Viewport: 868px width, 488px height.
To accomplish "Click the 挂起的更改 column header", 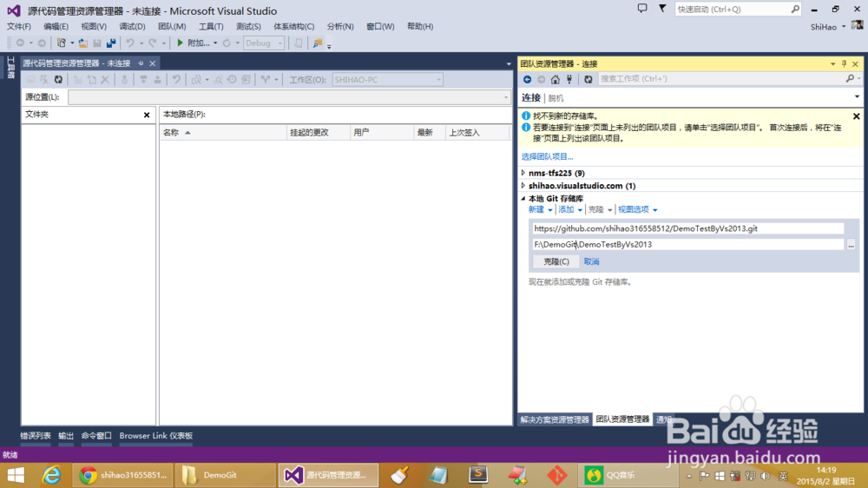I will coord(319,132).
